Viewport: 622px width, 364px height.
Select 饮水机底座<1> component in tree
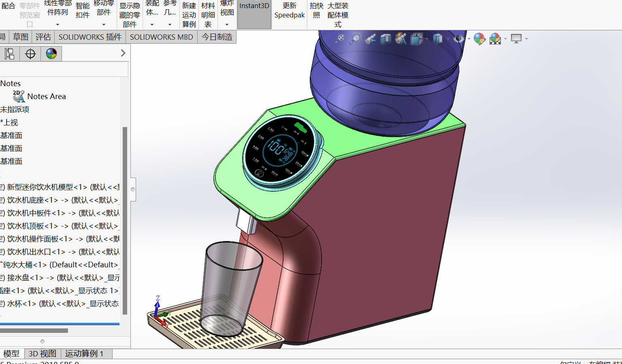[x=60, y=200]
